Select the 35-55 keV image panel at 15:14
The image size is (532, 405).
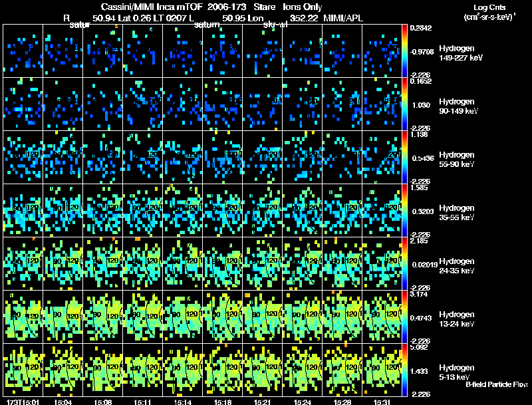pyautogui.click(x=182, y=210)
